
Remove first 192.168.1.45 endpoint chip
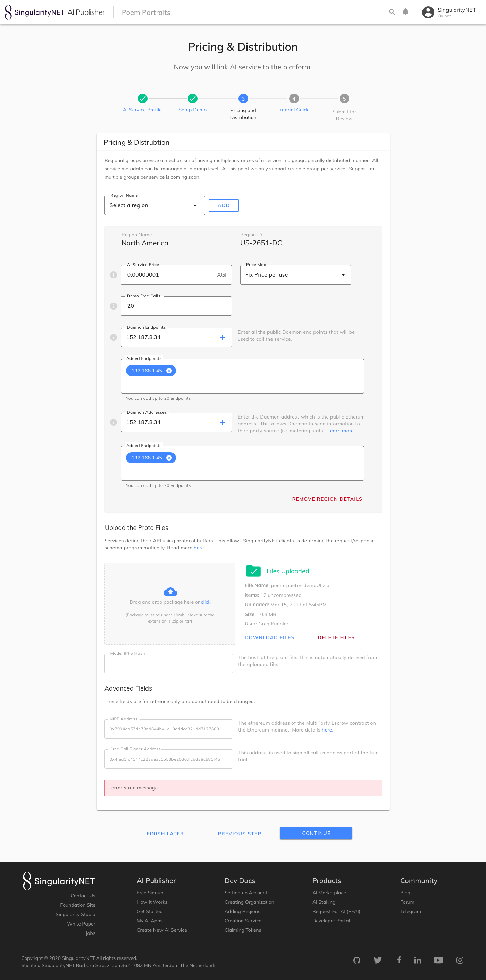pyautogui.click(x=169, y=371)
